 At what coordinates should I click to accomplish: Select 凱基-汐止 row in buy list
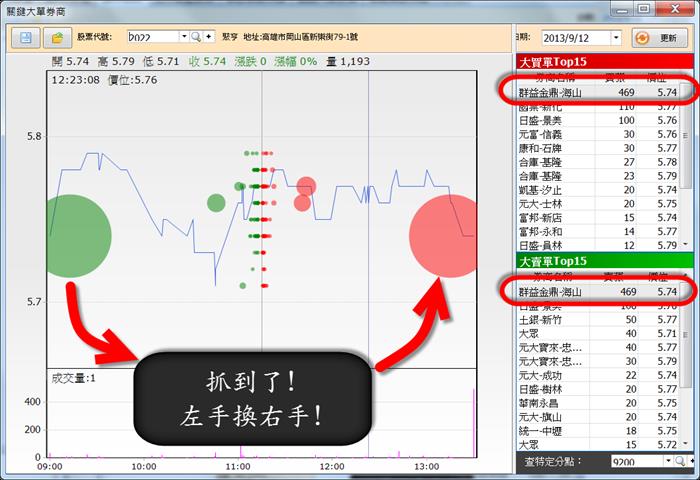pyautogui.click(x=598, y=190)
